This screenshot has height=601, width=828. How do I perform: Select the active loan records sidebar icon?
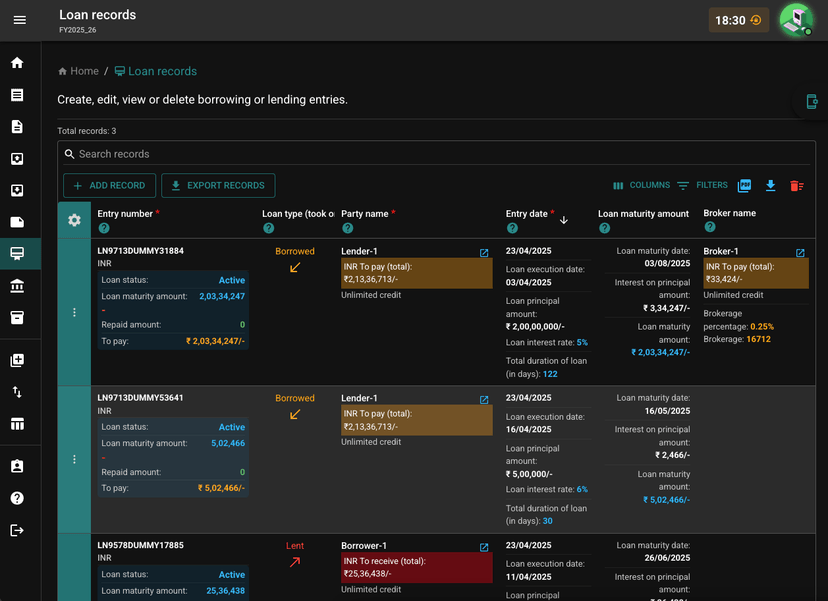tap(17, 254)
